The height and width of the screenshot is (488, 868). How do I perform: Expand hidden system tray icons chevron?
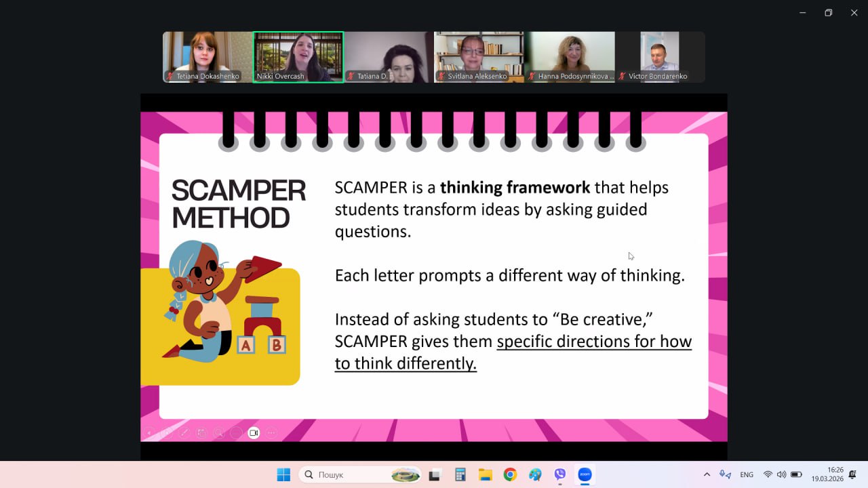coord(707,474)
